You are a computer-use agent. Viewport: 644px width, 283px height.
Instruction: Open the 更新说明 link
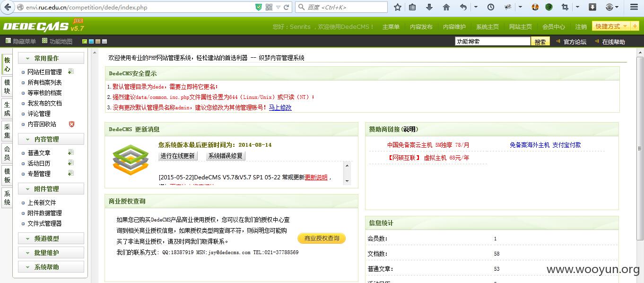(x=316, y=177)
